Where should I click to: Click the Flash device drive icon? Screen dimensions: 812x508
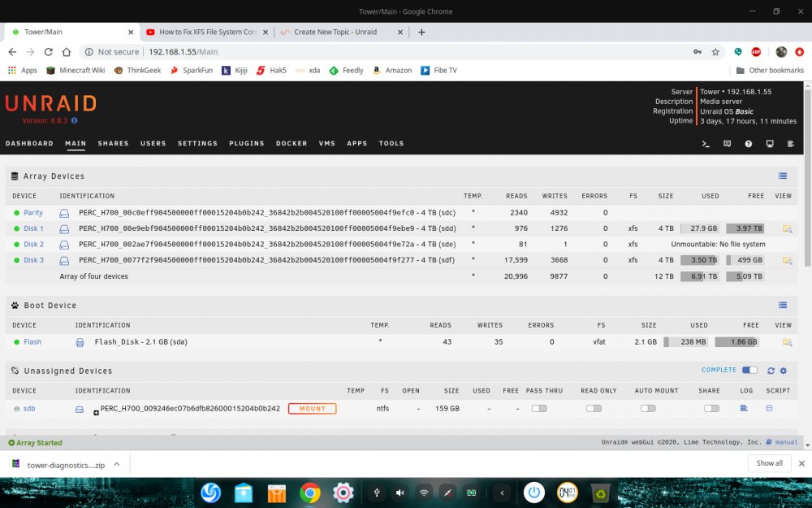point(80,342)
